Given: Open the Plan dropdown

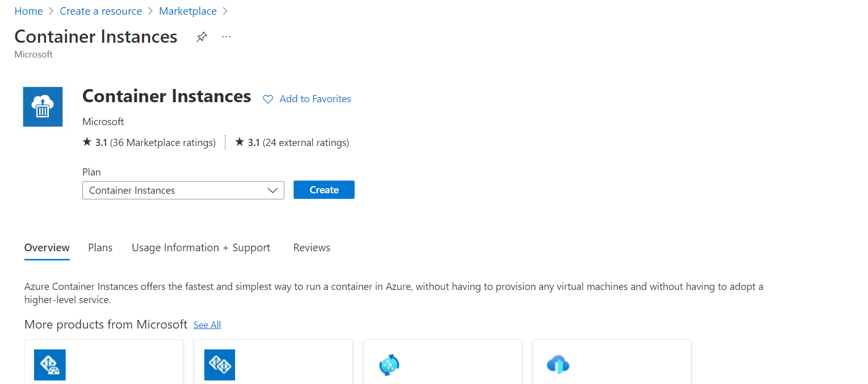Looking at the screenshot, I should tap(183, 190).
